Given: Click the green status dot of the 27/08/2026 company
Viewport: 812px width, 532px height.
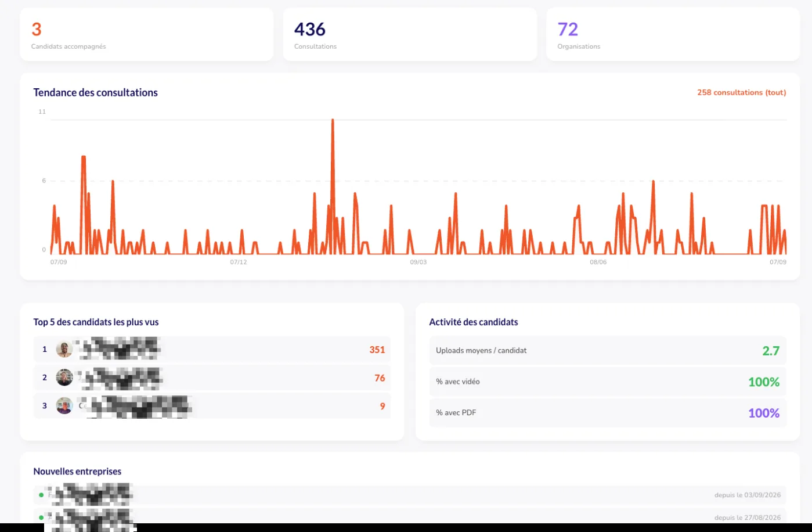Looking at the screenshot, I should [41, 517].
